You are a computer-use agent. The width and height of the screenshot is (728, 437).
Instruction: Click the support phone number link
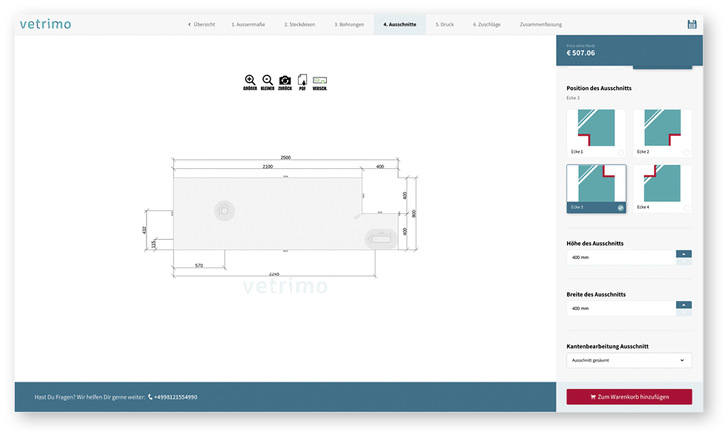coord(173,397)
